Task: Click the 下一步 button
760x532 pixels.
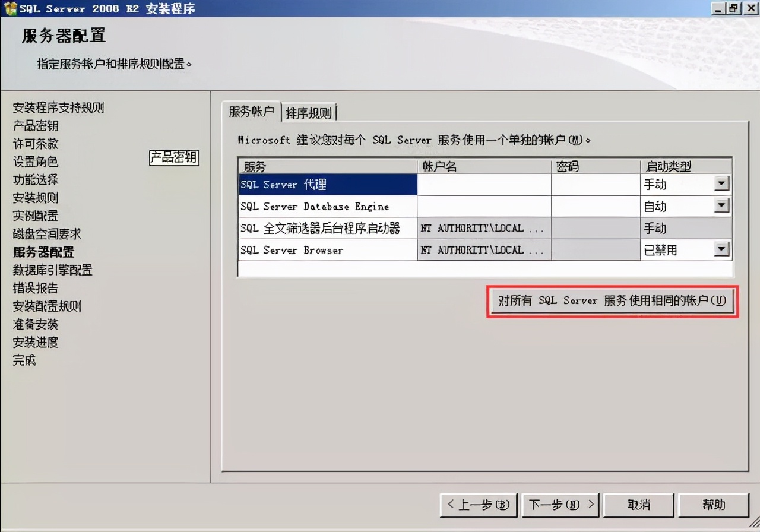Action: [559, 505]
